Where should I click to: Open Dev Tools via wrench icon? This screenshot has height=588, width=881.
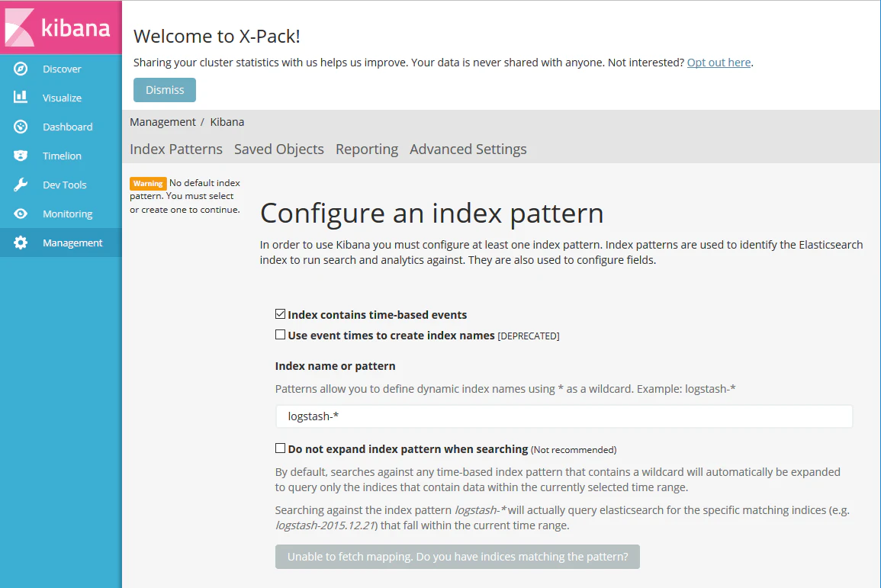click(21, 185)
